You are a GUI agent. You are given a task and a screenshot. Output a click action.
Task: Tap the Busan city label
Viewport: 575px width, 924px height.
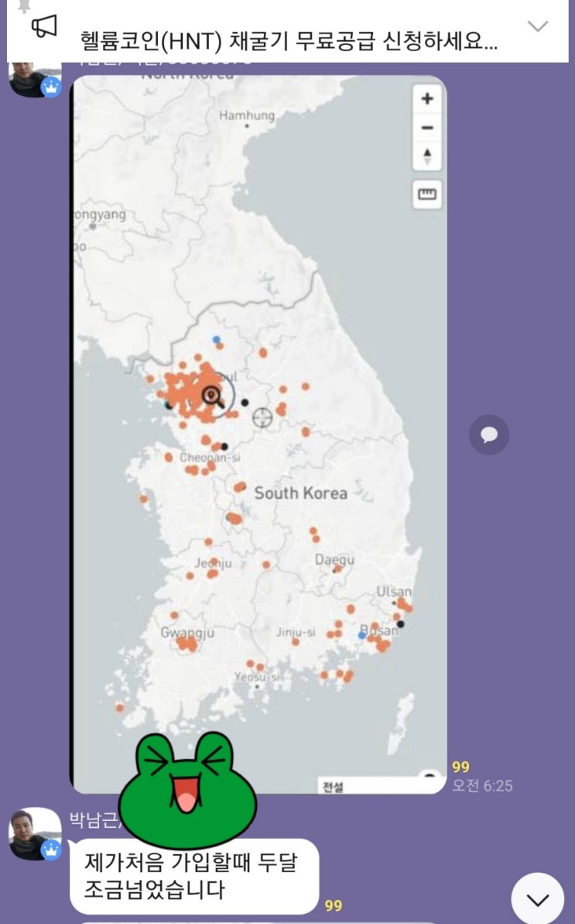click(x=380, y=630)
